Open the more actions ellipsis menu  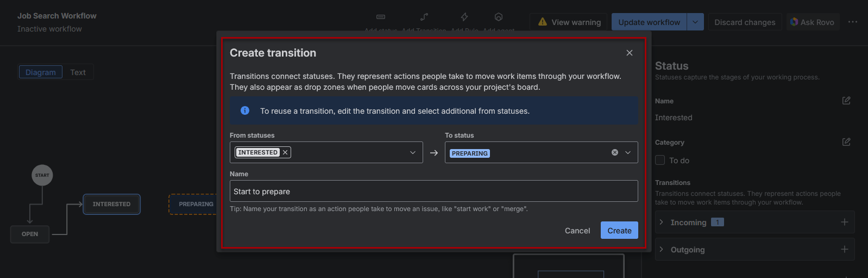click(x=853, y=22)
